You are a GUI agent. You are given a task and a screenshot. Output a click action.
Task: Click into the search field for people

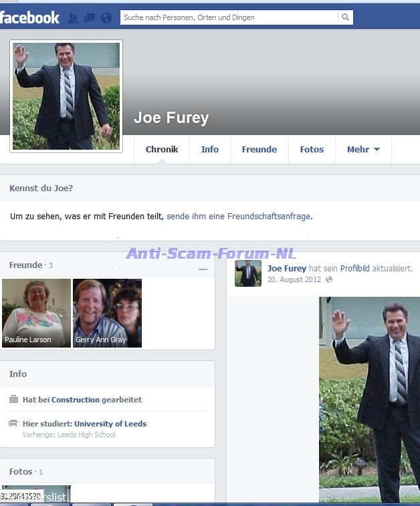tap(229, 17)
